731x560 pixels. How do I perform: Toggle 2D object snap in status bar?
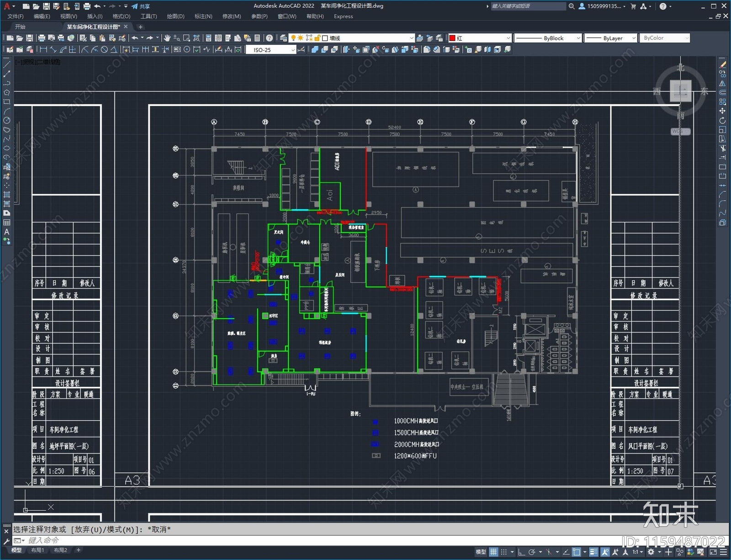pos(577,552)
